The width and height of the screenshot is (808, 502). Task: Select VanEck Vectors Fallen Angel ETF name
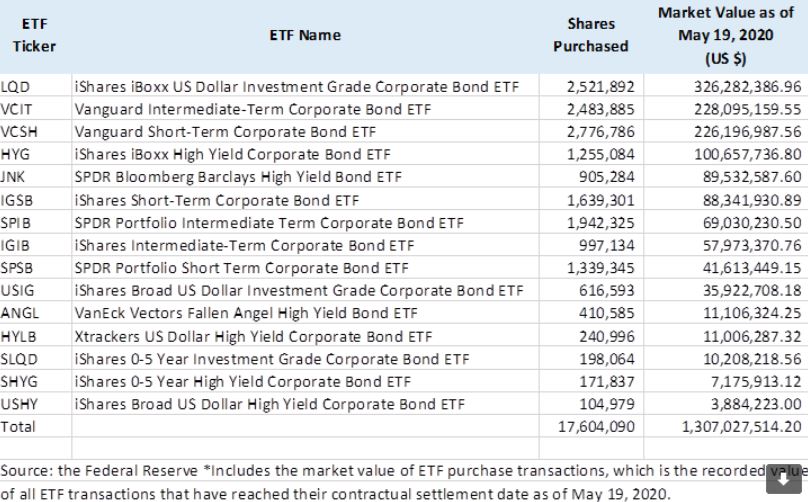pos(246,313)
